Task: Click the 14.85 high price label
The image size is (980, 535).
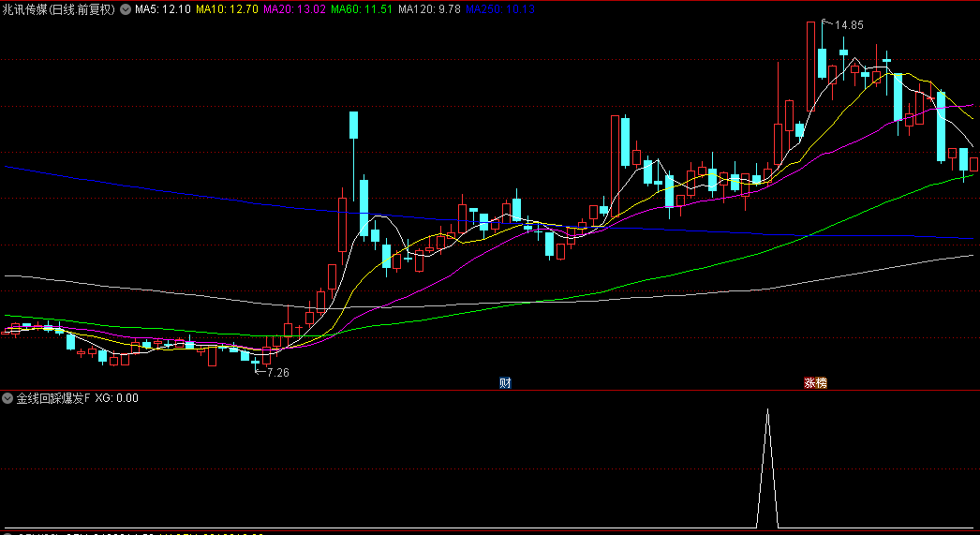Action: (849, 25)
